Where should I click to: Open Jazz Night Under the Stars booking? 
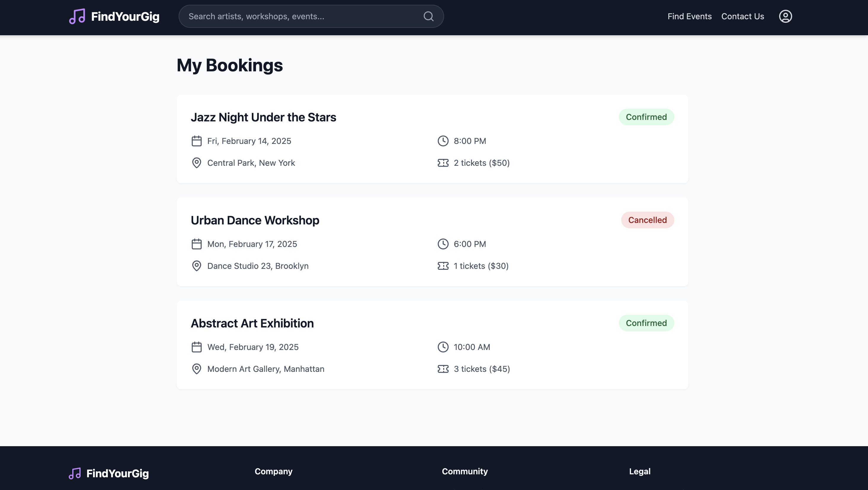coord(263,118)
